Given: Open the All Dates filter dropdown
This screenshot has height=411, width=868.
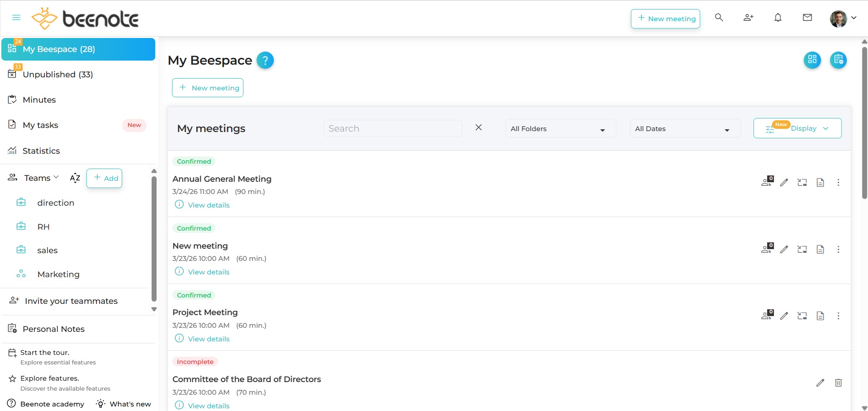Looking at the screenshot, I should [685, 129].
